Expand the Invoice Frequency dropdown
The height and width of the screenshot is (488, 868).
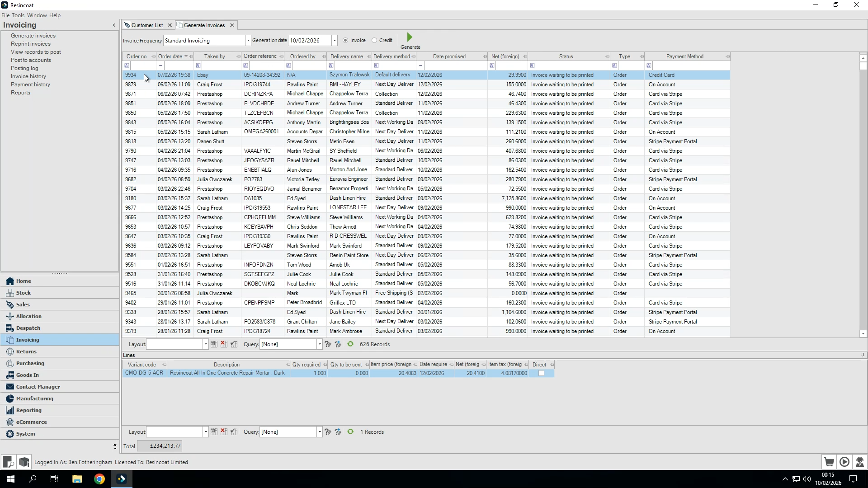[248, 41]
